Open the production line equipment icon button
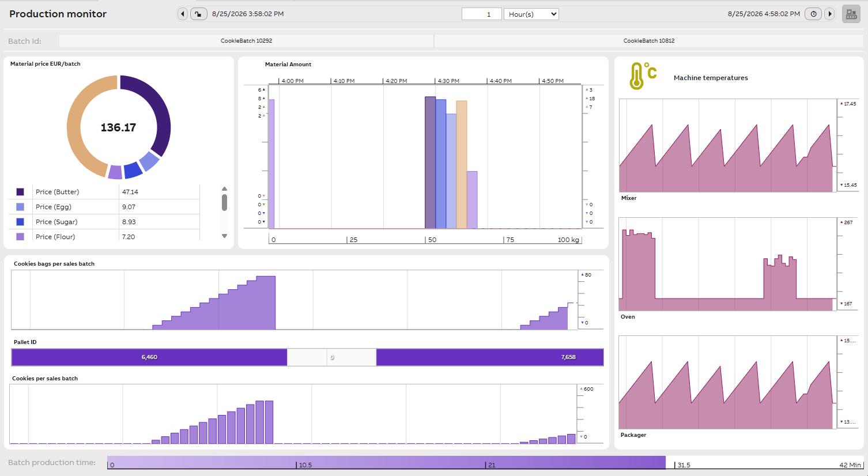Viewport: 868px width, 476px height. tap(851, 14)
